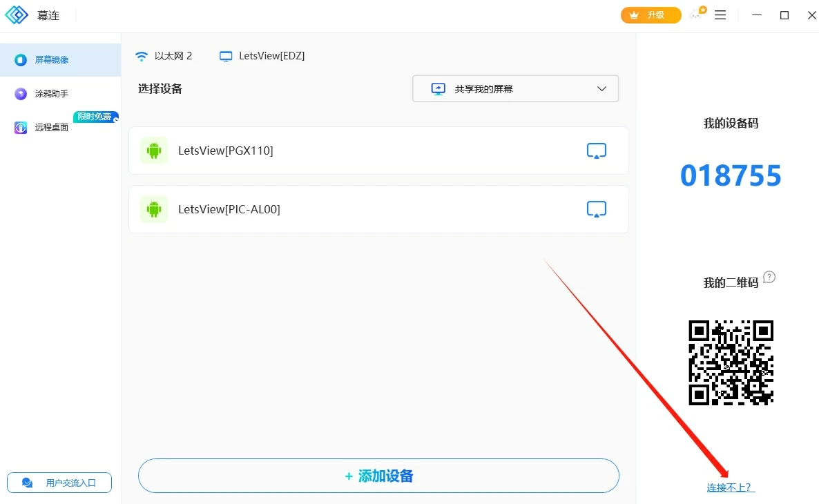Click the 远程桌面 icon

tap(20, 128)
